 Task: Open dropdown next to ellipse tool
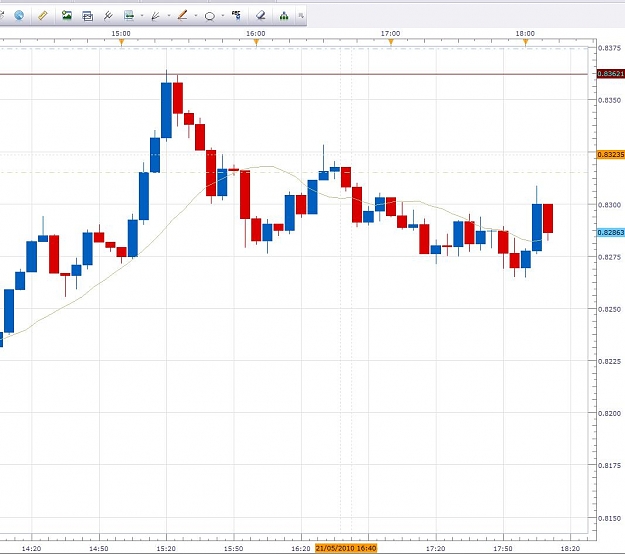222,16
